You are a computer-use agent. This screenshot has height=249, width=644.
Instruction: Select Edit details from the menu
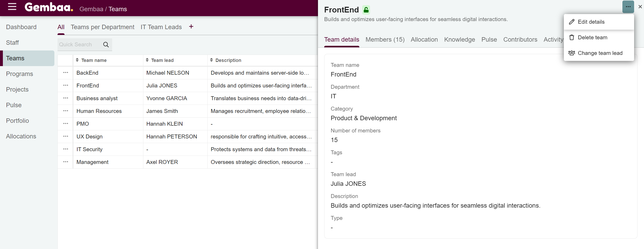tap(591, 22)
